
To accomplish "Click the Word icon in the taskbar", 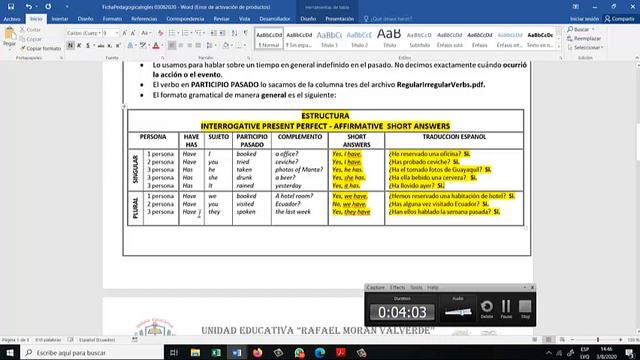I will [x=237, y=353].
